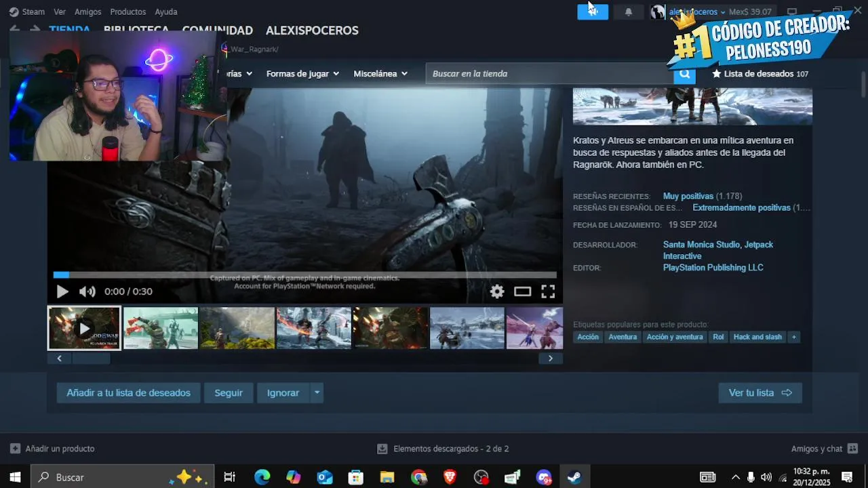868x488 pixels.
Task: Open the Ayuda menu
Action: (x=166, y=12)
